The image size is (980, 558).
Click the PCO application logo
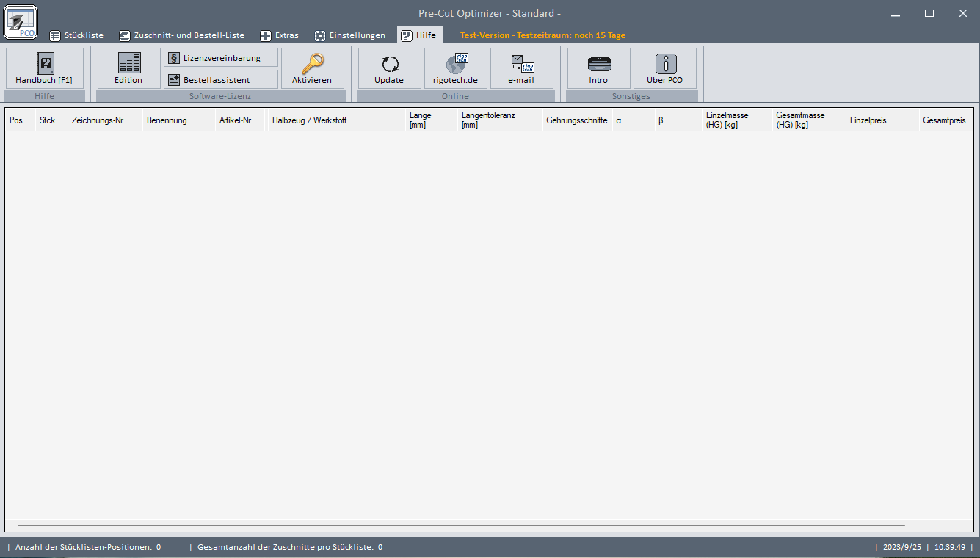pyautogui.click(x=21, y=21)
